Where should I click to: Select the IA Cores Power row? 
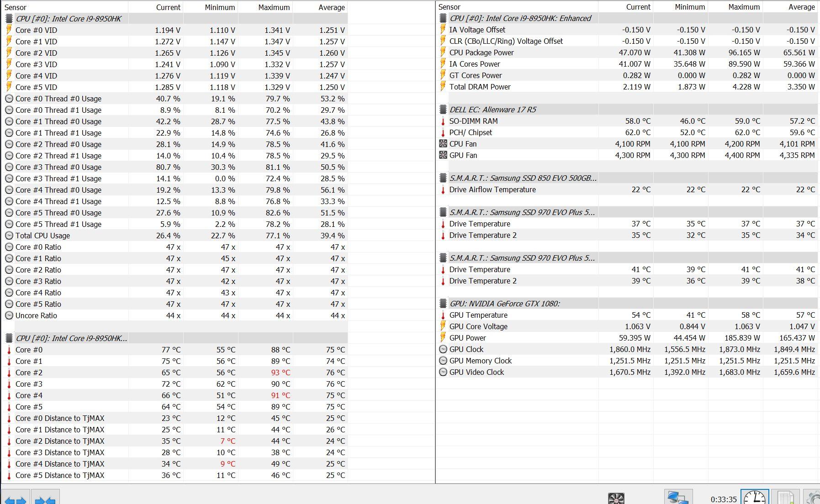click(627, 64)
